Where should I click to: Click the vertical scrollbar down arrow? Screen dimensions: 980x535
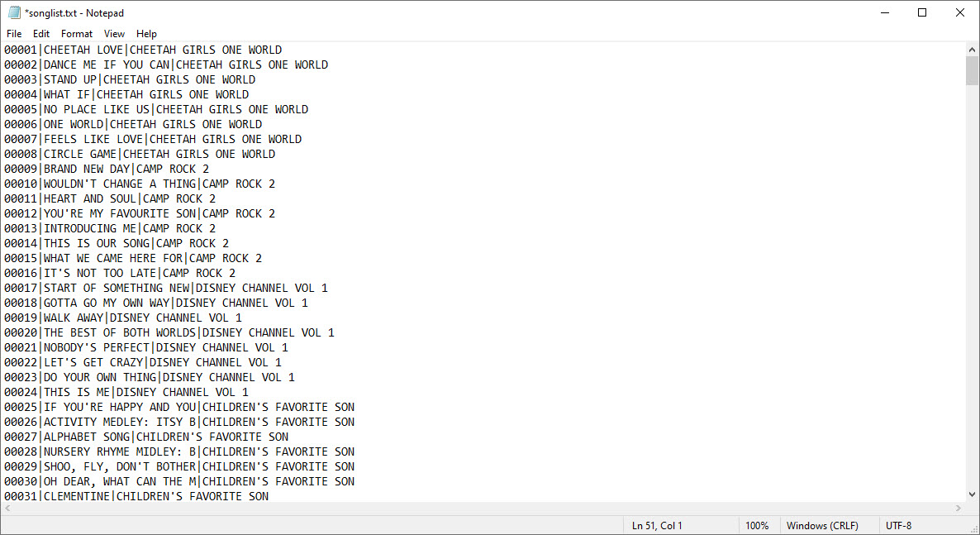coord(972,494)
